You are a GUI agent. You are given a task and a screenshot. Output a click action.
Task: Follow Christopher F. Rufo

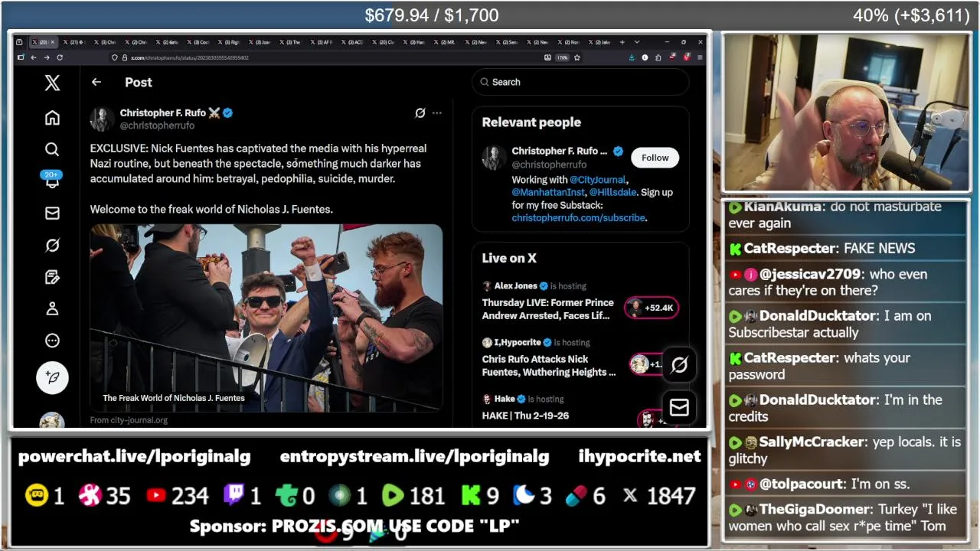click(655, 158)
